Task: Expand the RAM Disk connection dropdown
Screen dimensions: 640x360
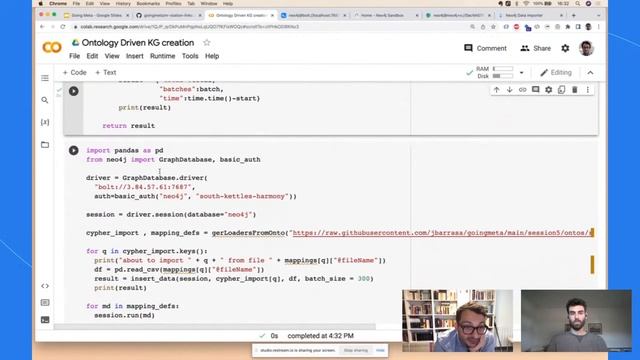Action: point(521,73)
